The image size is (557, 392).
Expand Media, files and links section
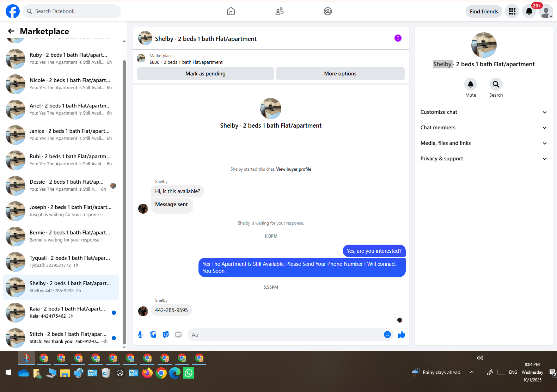coord(484,143)
